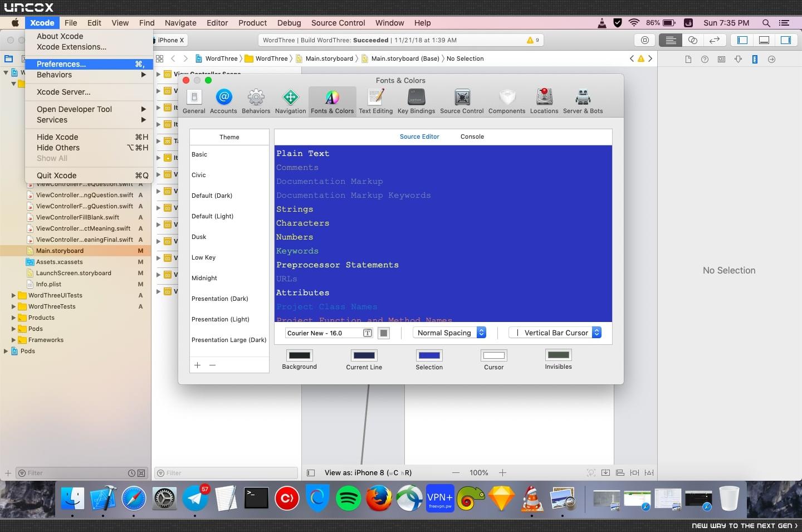
Task: Open the Components preferences pane
Action: pos(507,101)
